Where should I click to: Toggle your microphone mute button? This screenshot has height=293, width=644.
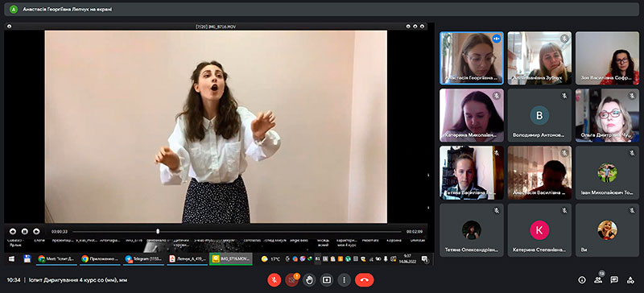pos(274,280)
